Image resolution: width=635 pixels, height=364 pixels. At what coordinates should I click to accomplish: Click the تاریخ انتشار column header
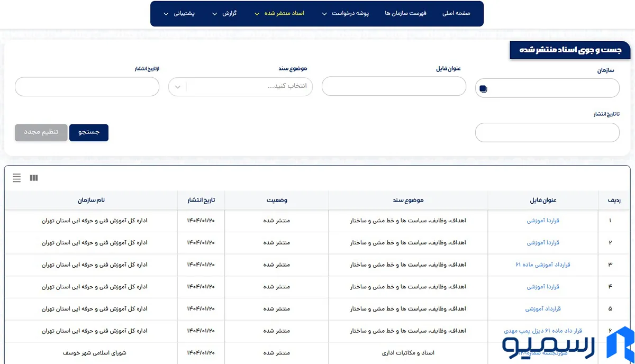click(x=201, y=201)
